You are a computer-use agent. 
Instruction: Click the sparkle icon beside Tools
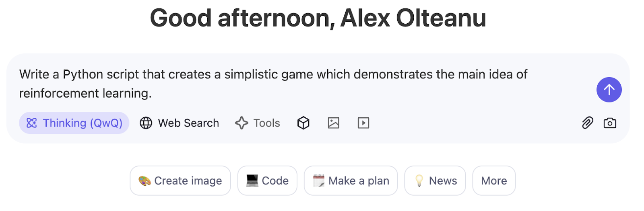242,123
